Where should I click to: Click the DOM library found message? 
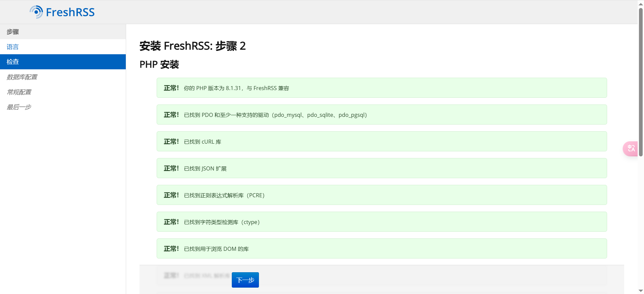(x=382, y=248)
